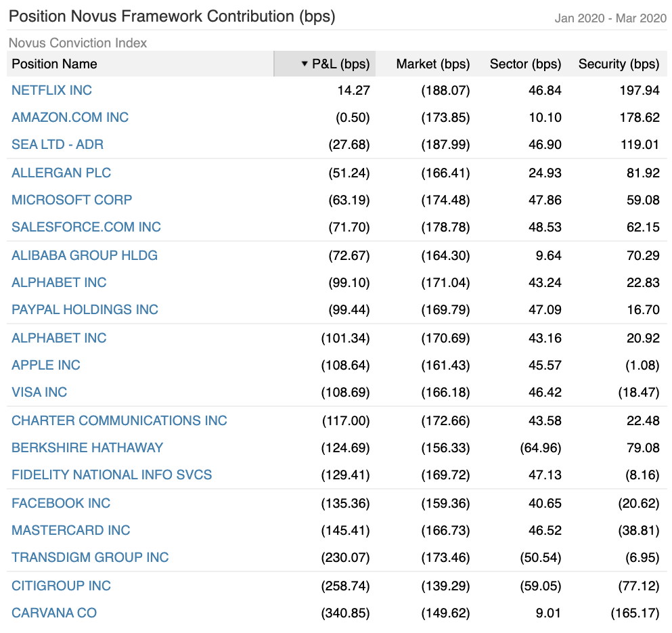The width and height of the screenshot is (672, 633).
Task: Select Sea Ltd P&L value '(27.68)'
Action: point(349,144)
